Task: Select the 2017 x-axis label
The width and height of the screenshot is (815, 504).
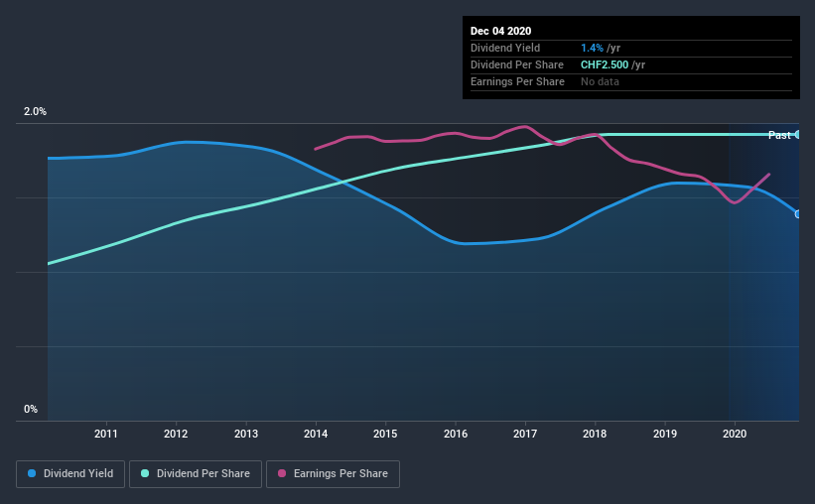Action: (525, 434)
